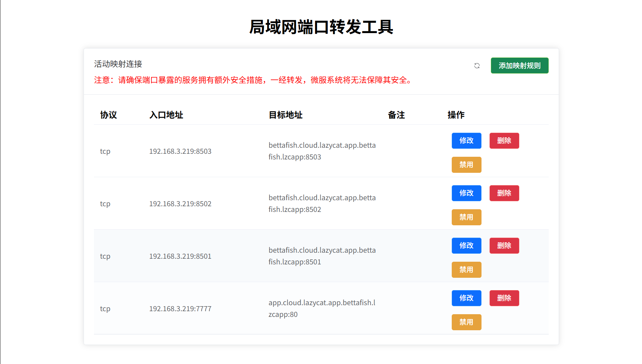Open 修改 for the 8501 mapping
642x364 pixels.
[466, 246]
